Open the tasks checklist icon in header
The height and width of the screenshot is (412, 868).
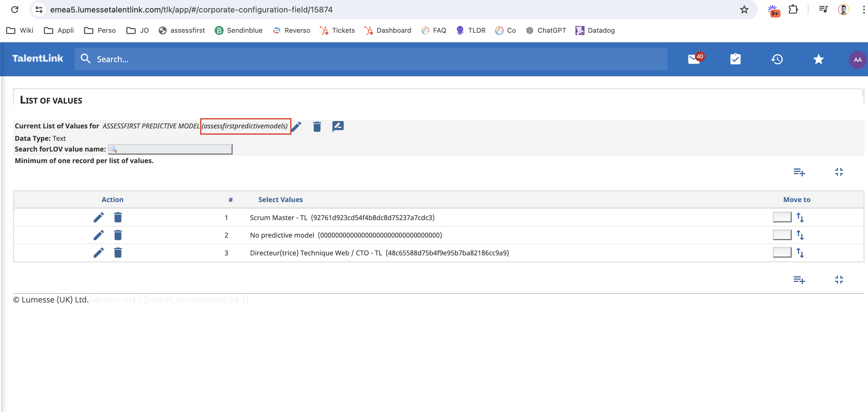tap(735, 59)
